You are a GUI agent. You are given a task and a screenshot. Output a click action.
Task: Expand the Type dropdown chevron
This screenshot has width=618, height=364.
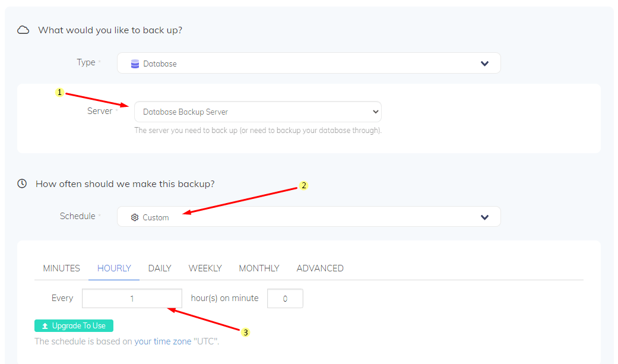pyautogui.click(x=484, y=64)
